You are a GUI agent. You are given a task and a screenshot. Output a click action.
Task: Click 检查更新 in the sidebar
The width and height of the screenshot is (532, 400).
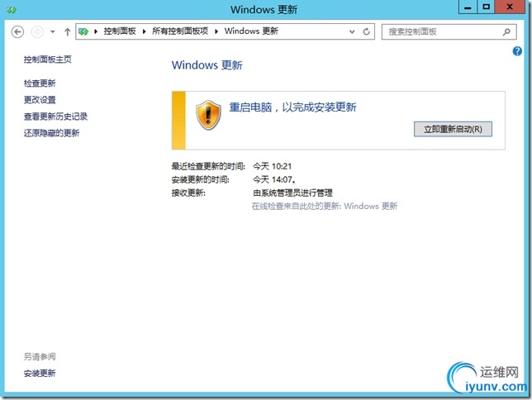40,83
